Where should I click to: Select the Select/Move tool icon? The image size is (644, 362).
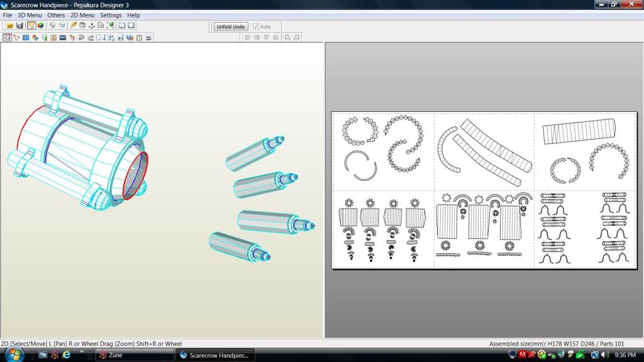[x=7, y=37]
